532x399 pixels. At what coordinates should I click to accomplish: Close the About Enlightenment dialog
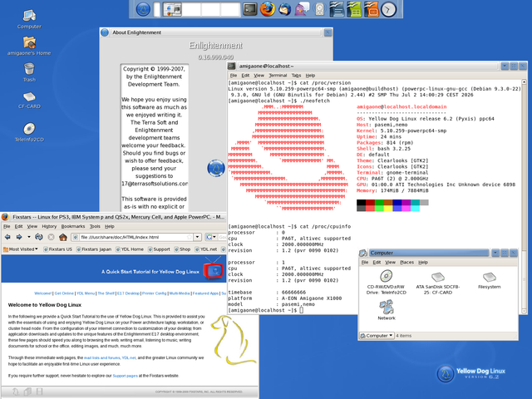(328, 32)
